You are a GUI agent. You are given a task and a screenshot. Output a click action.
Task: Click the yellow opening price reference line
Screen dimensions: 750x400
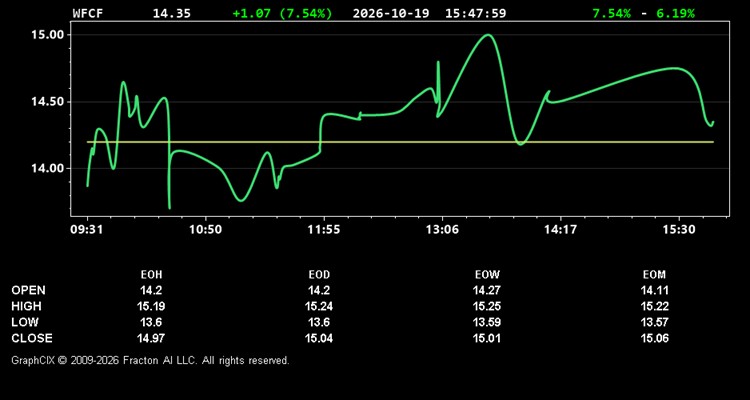pos(400,142)
